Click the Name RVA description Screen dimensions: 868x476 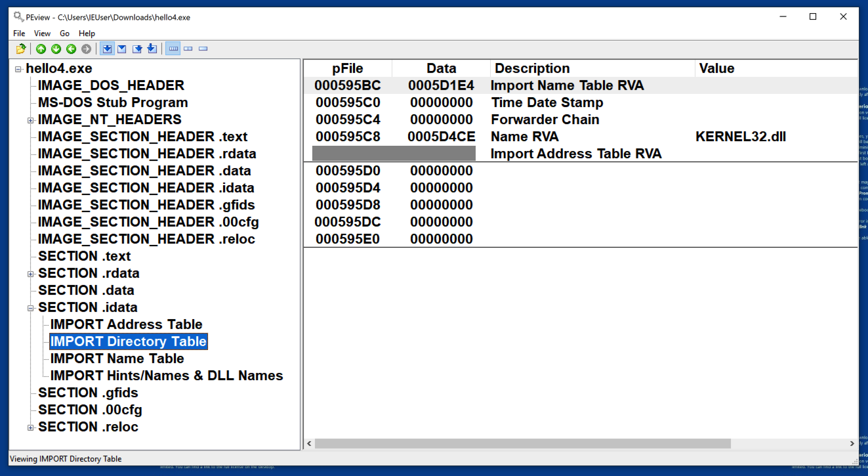coord(526,137)
